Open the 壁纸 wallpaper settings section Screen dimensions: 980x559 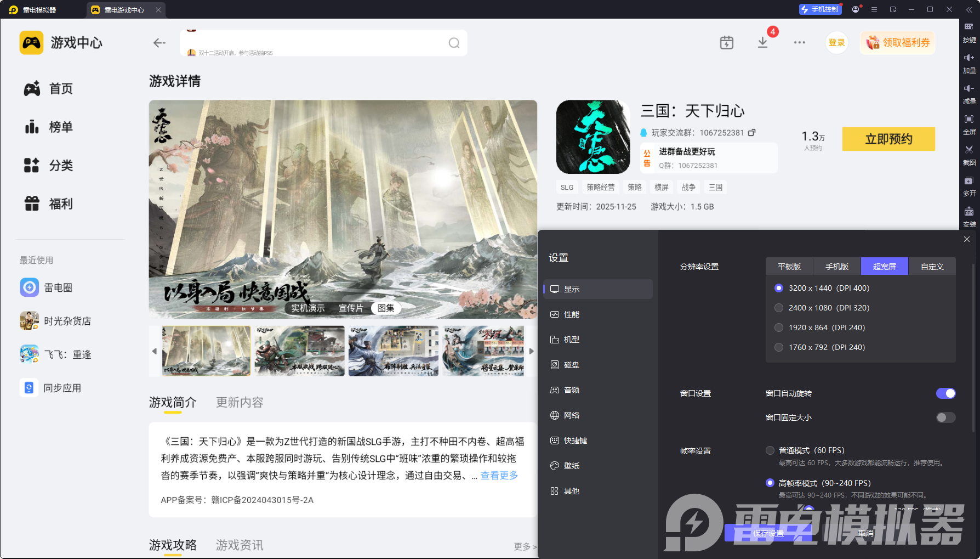(x=598, y=466)
